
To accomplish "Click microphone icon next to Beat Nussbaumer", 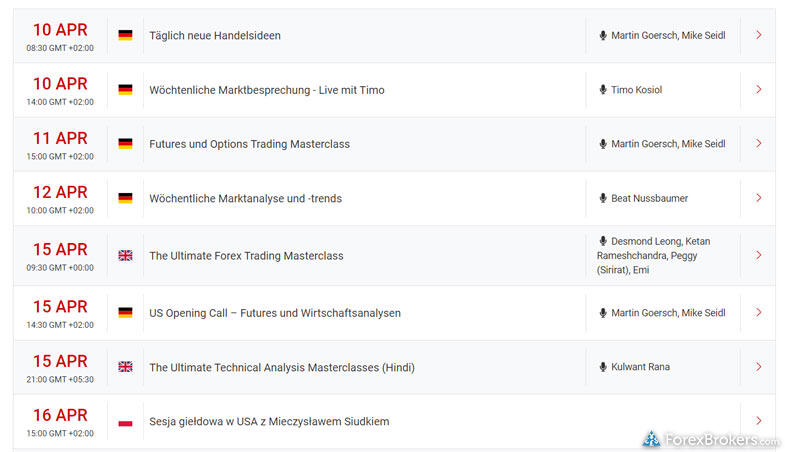I will pyautogui.click(x=603, y=198).
